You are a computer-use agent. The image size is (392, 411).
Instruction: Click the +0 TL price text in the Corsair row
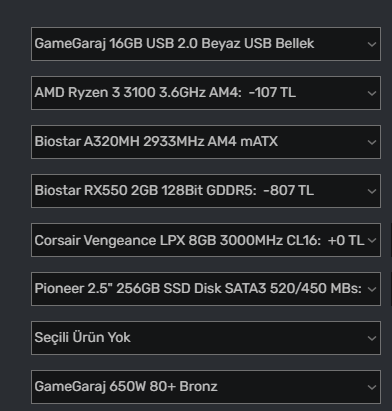(346, 240)
